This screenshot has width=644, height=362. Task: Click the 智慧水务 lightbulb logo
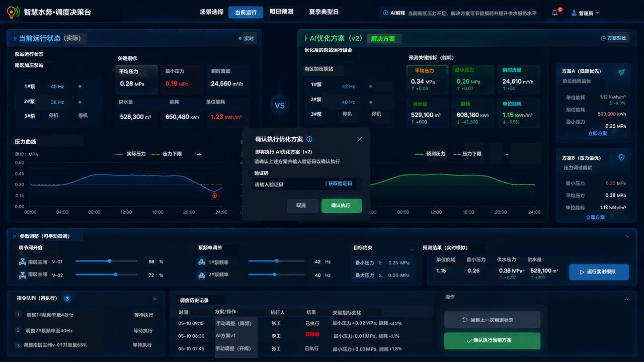tap(13, 12)
